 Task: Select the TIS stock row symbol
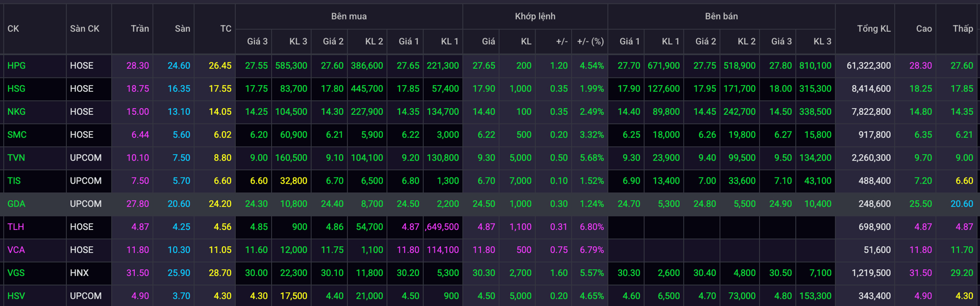pos(14,181)
